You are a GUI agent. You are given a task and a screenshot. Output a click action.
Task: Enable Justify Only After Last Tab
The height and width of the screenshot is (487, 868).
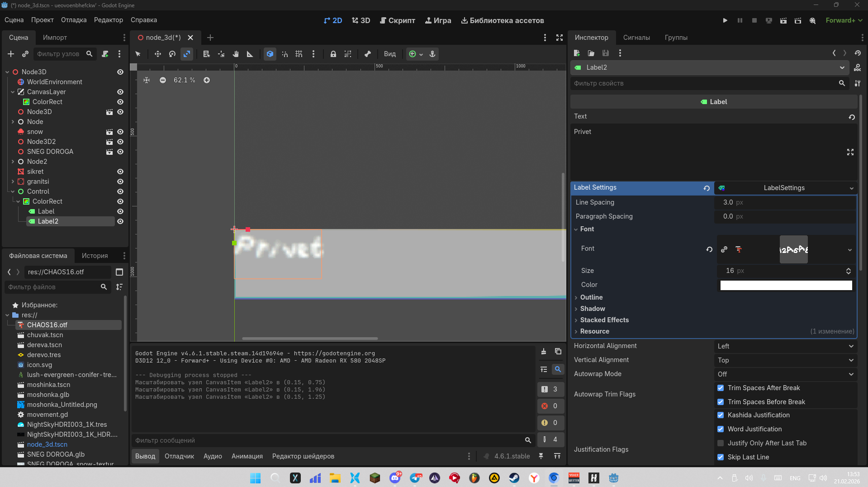[x=721, y=443]
